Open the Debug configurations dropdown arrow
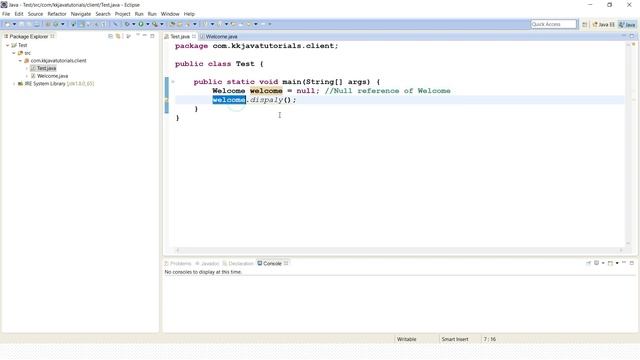This screenshot has width=640, height=360. [x=133, y=24]
